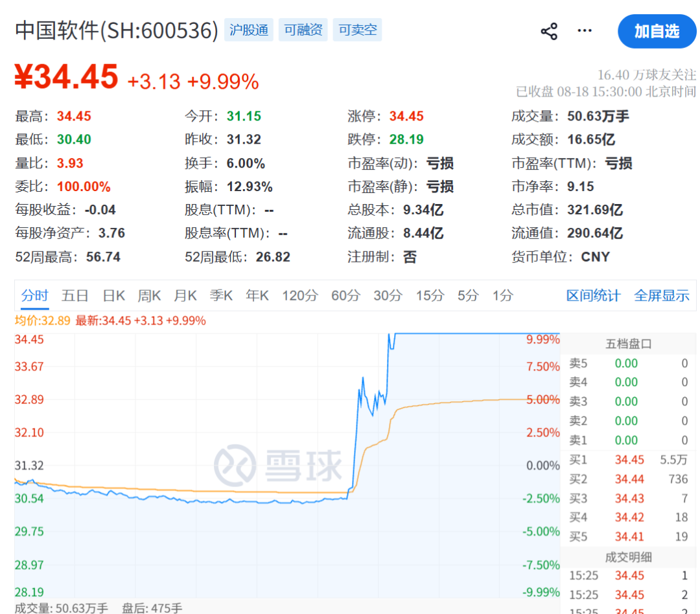Image resolution: width=700 pixels, height=614 pixels.
Task: Click the 16.40 万球友关注 text
Action: (646, 74)
